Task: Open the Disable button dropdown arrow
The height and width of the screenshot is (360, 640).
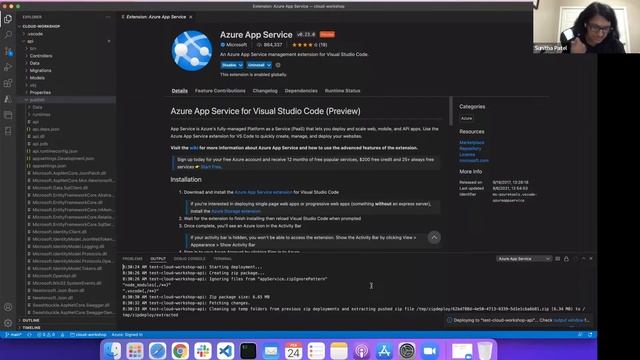Action: tap(240, 65)
